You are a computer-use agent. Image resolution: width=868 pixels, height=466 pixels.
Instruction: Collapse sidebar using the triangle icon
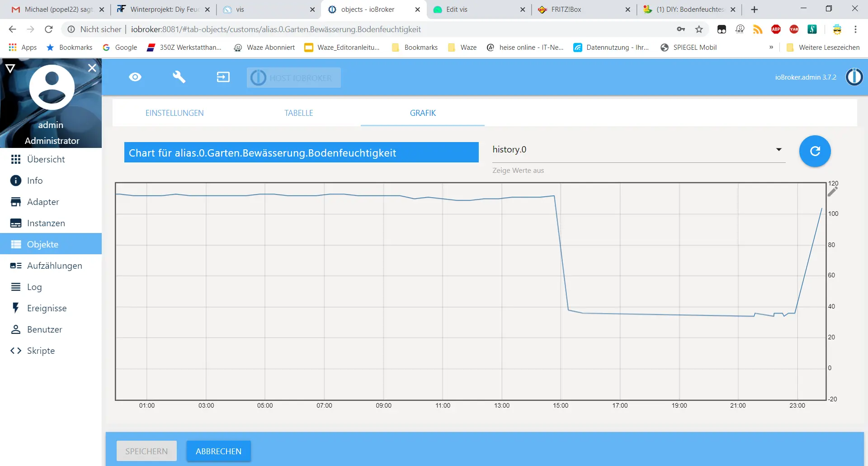(x=10, y=68)
